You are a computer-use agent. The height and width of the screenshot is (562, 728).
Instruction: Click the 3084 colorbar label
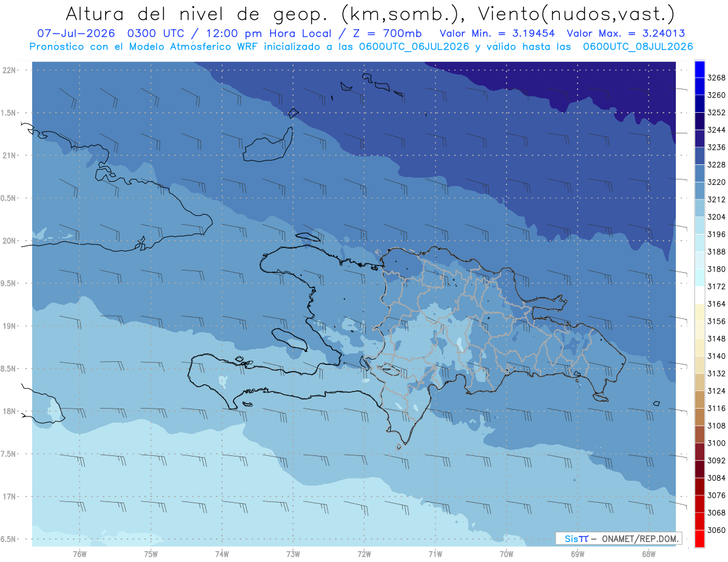click(716, 478)
